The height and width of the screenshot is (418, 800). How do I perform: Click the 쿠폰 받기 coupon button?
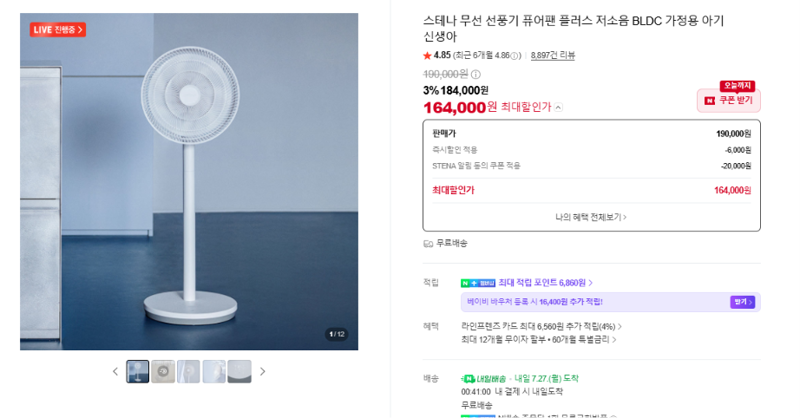point(729,101)
